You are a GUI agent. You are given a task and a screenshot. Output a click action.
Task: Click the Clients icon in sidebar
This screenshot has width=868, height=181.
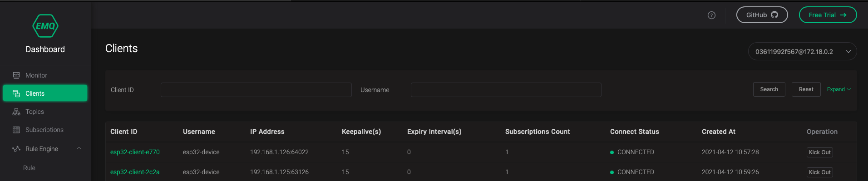[x=16, y=93]
